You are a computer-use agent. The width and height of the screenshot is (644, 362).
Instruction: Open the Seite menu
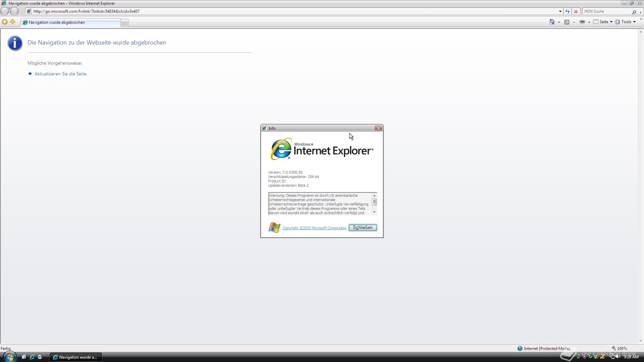pyautogui.click(x=603, y=22)
